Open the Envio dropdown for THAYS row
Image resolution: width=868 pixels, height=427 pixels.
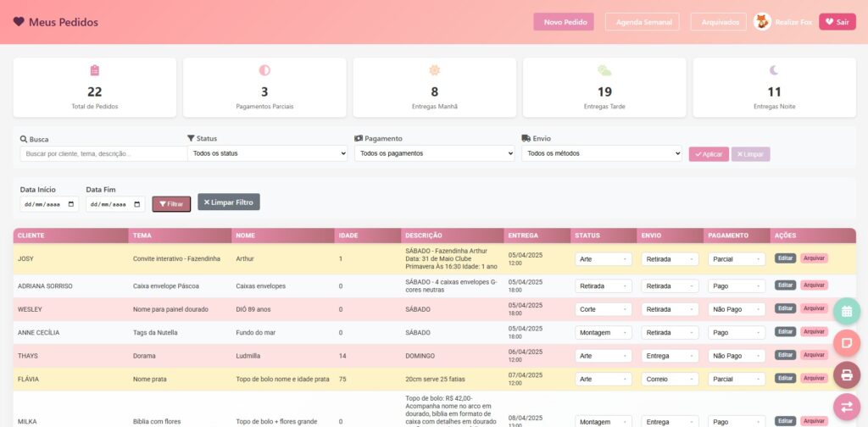[670, 356]
